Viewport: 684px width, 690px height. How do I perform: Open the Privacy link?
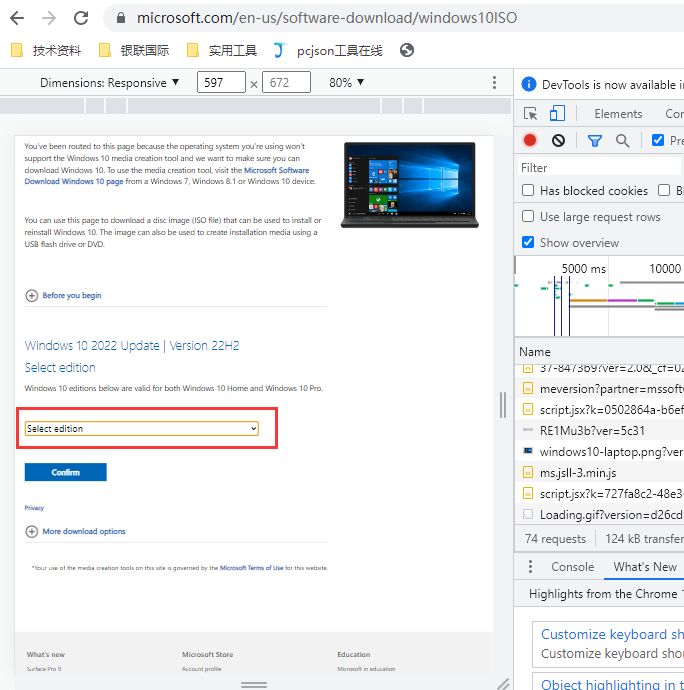point(34,507)
